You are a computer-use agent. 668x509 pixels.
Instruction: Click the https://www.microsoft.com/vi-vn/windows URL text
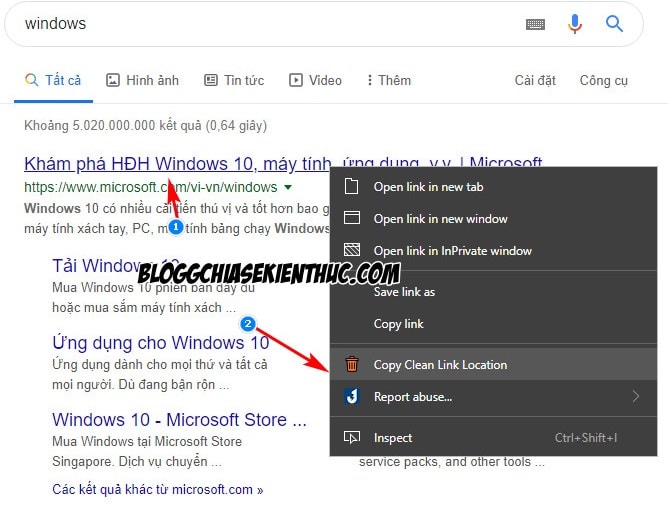[150, 187]
